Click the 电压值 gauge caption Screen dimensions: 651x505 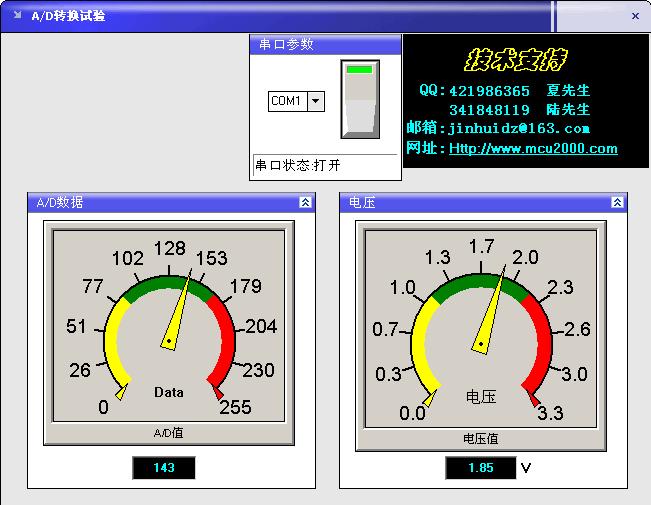tap(480, 439)
